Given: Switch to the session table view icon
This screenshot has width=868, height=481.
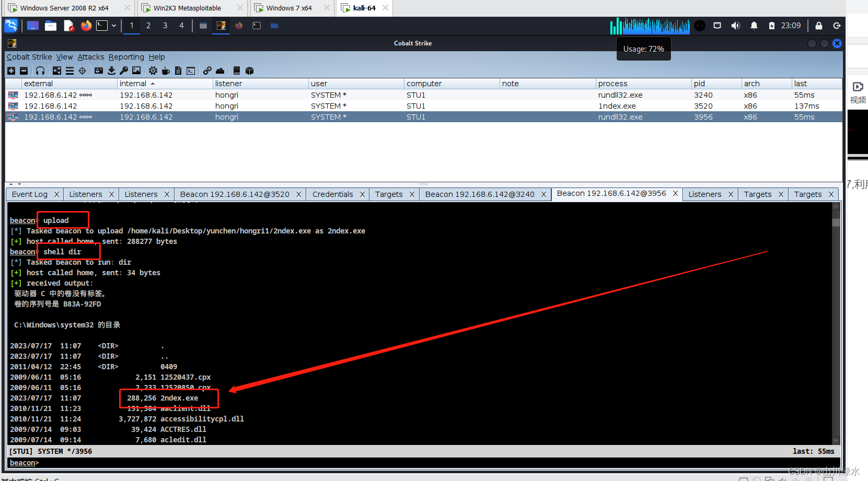Looking at the screenshot, I should point(70,71).
